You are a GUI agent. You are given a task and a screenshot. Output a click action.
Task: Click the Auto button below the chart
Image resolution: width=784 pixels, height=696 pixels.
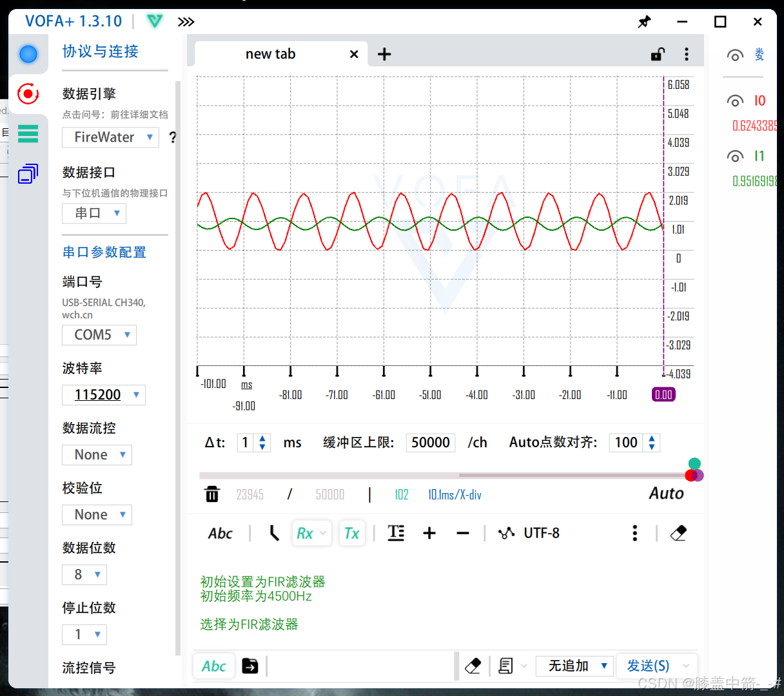point(666,494)
